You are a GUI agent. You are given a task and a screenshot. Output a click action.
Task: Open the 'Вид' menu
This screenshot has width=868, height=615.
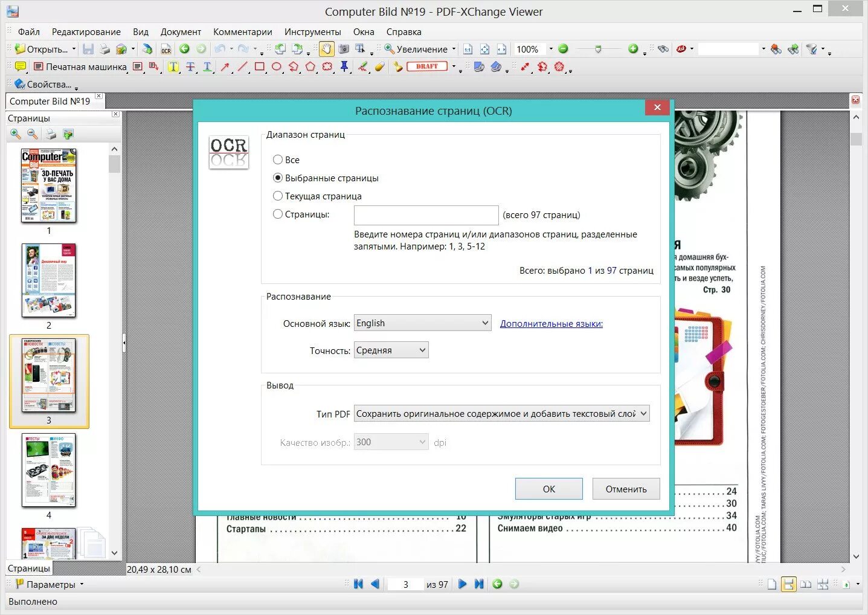point(141,32)
